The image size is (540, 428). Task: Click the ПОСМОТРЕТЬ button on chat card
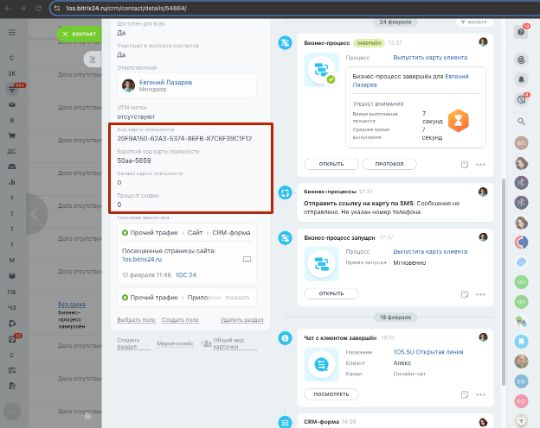(331, 394)
